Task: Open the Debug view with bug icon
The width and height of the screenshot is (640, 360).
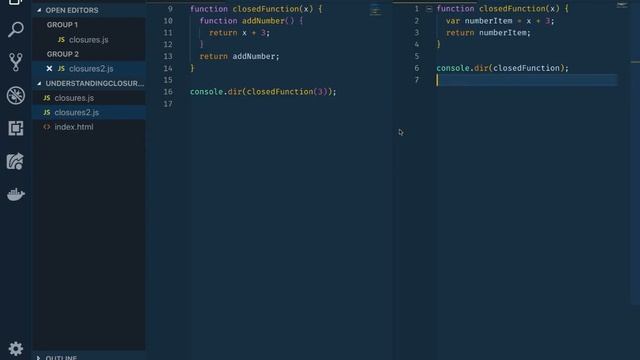Action: coord(16,96)
